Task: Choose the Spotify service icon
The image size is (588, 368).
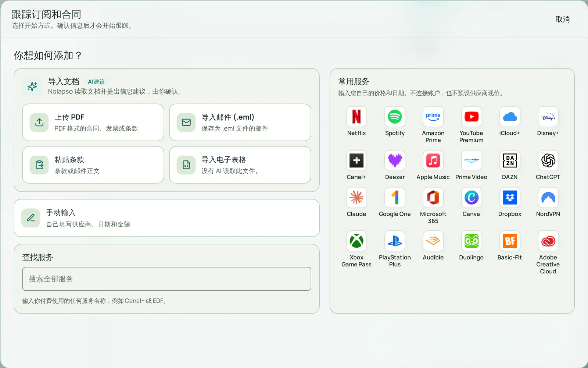Action: [x=395, y=117]
